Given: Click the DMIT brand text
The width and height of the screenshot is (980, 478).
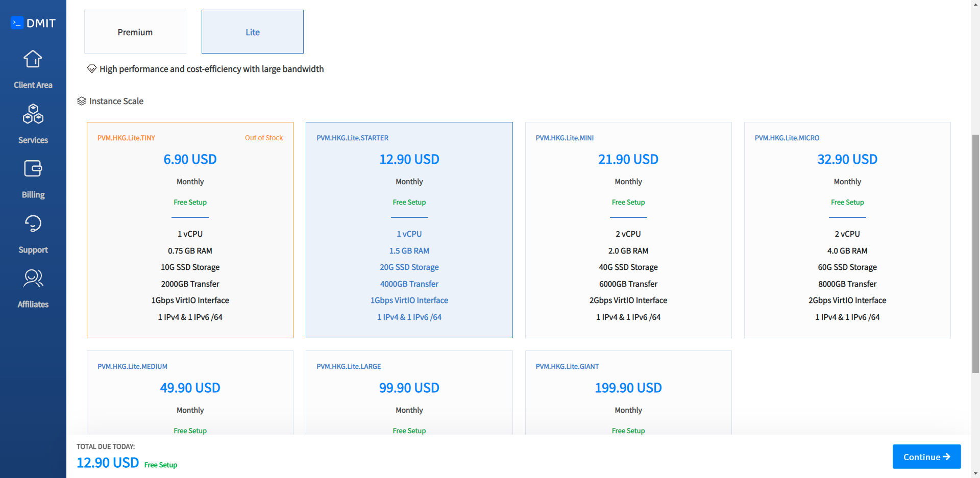Looking at the screenshot, I should click(41, 23).
